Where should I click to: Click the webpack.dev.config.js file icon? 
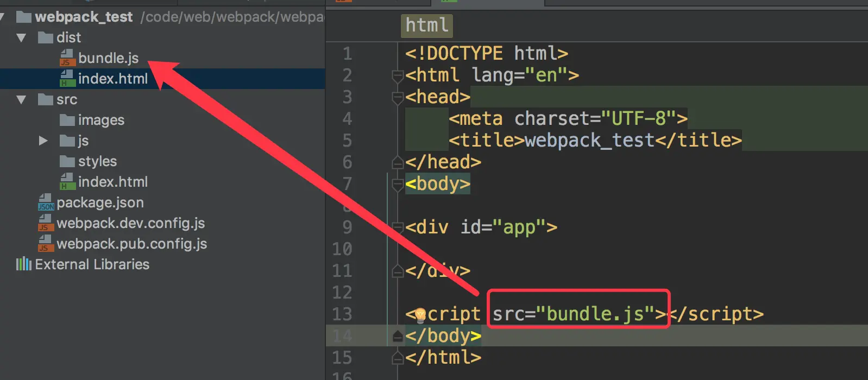[46, 223]
